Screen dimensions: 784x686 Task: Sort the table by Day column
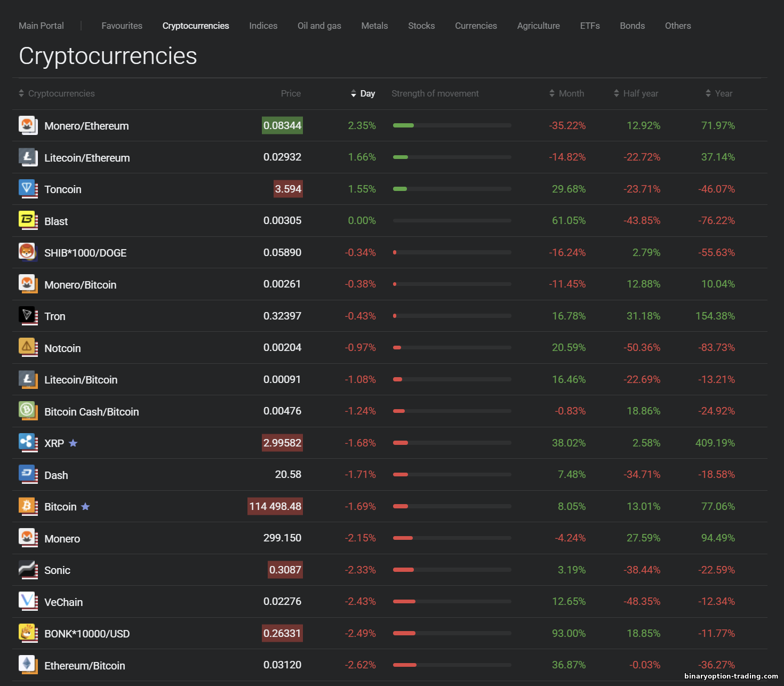[363, 93]
